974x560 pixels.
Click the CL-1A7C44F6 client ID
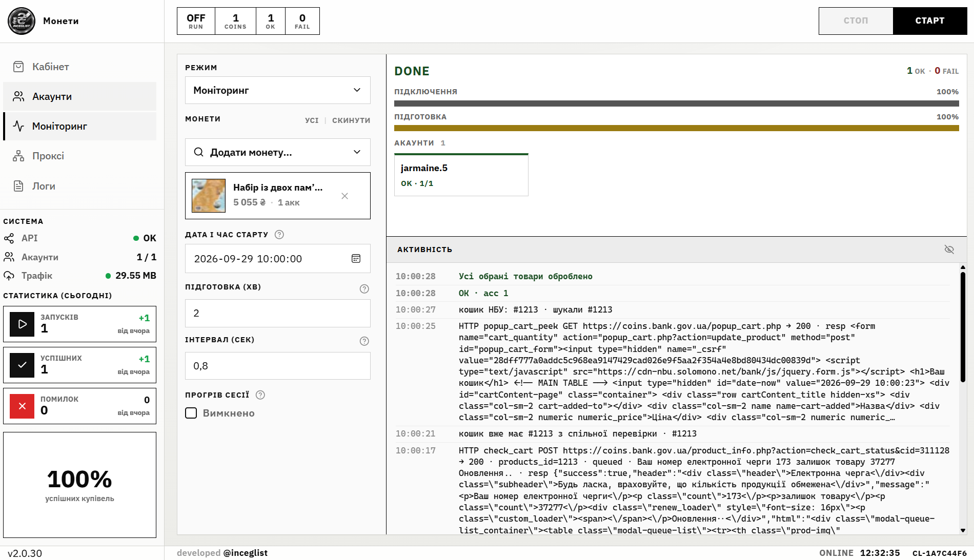940,553
